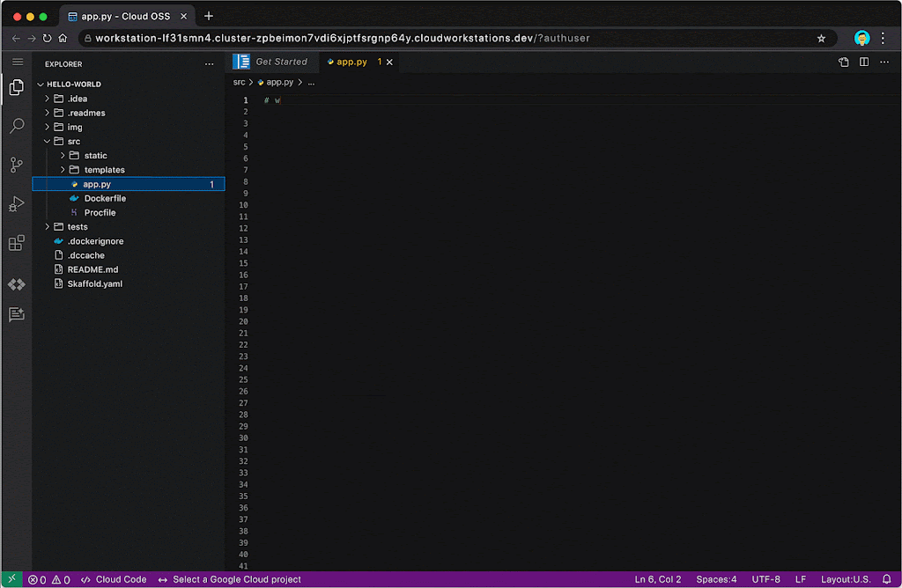Open the AI chat sparkle icon view
The image size is (902, 588).
[17, 314]
